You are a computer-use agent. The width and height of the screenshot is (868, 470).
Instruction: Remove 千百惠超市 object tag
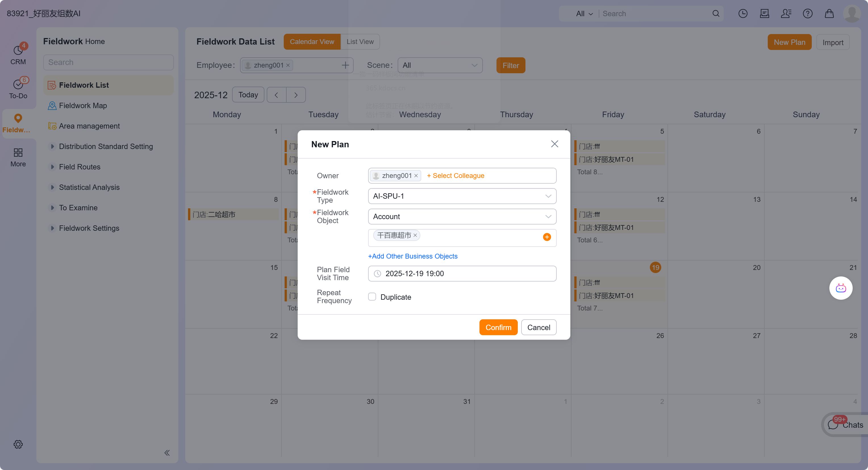point(415,235)
